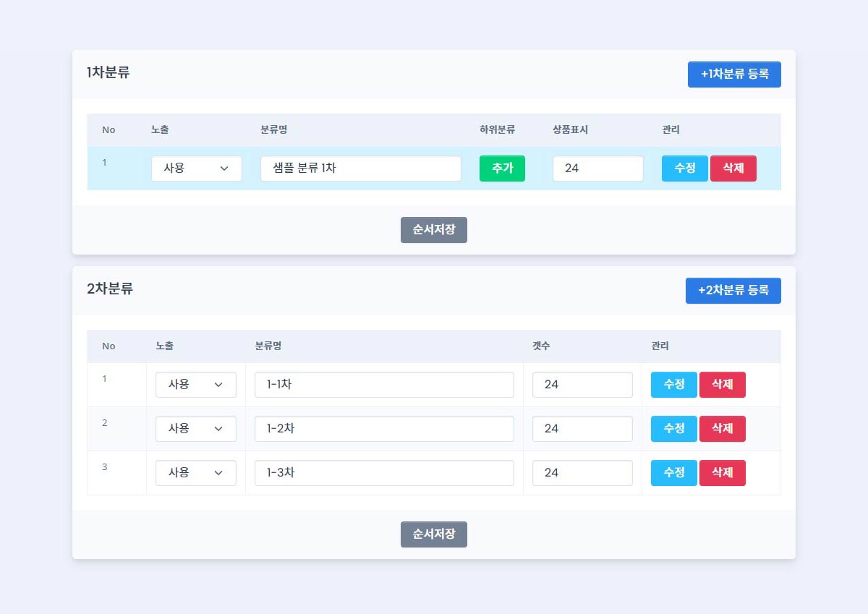This screenshot has width=868, height=614.
Task: Click the 상품표시 input field showing 24
Action: click(597, 169)
